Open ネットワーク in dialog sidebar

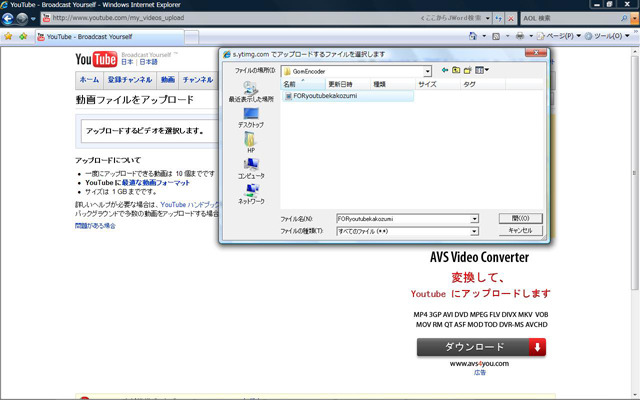click(x=251, y=194)
